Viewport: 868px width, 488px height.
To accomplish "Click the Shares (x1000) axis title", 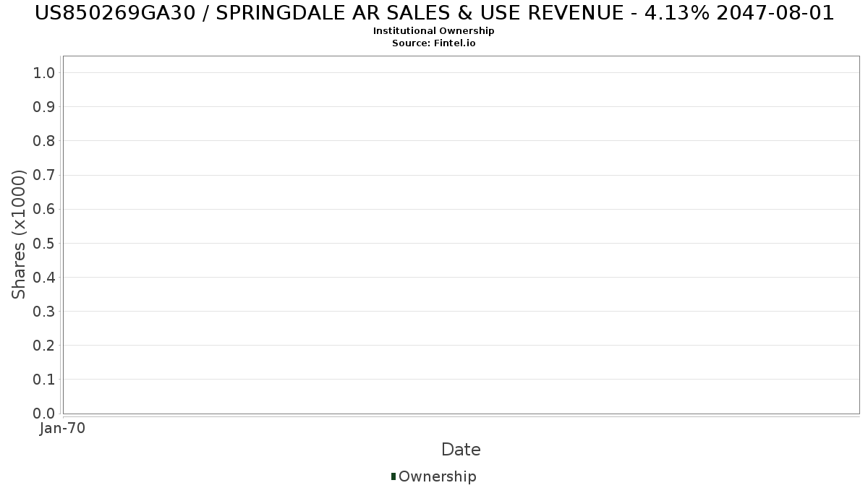I will tap(19, 234).
